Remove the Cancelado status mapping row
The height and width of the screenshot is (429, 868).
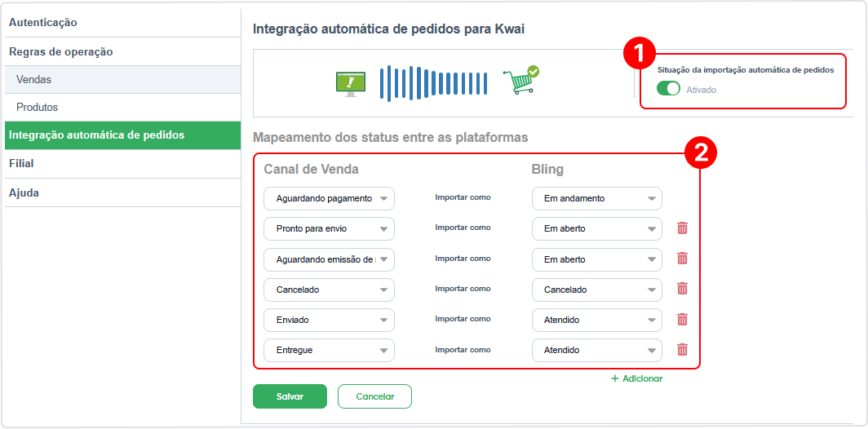pos(683,289)
